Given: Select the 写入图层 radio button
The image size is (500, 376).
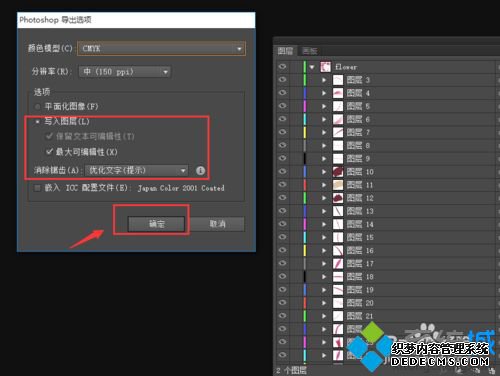Looking at the screenshot, I should pos(38,122).
